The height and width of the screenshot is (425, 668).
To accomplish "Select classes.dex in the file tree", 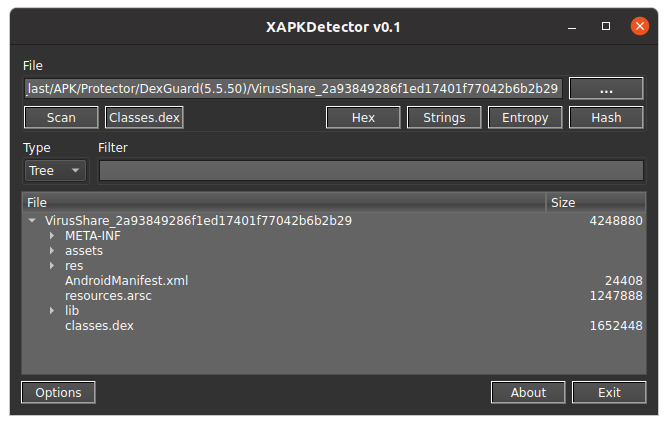I will pyautogui.click(x=99, y=326).
